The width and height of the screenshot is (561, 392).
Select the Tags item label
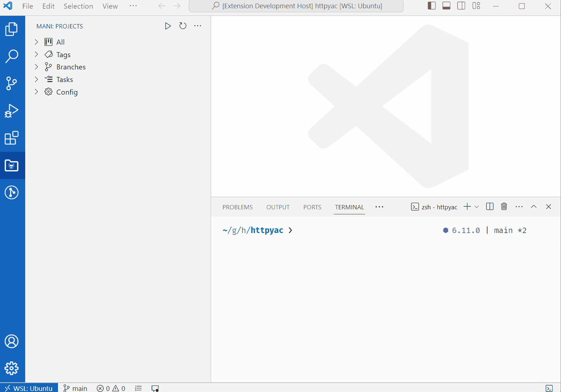pos(63,55)
